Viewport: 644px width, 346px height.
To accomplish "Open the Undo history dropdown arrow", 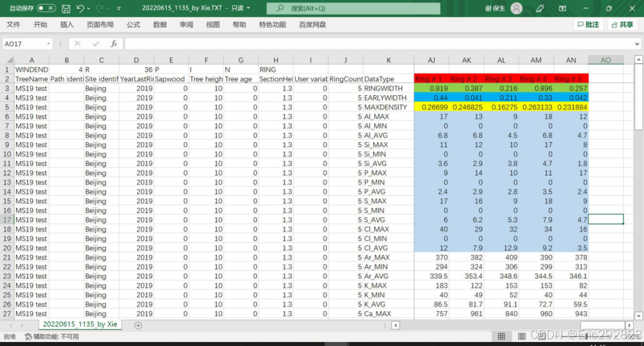I will pyautogui.click(x=89, y=8).
